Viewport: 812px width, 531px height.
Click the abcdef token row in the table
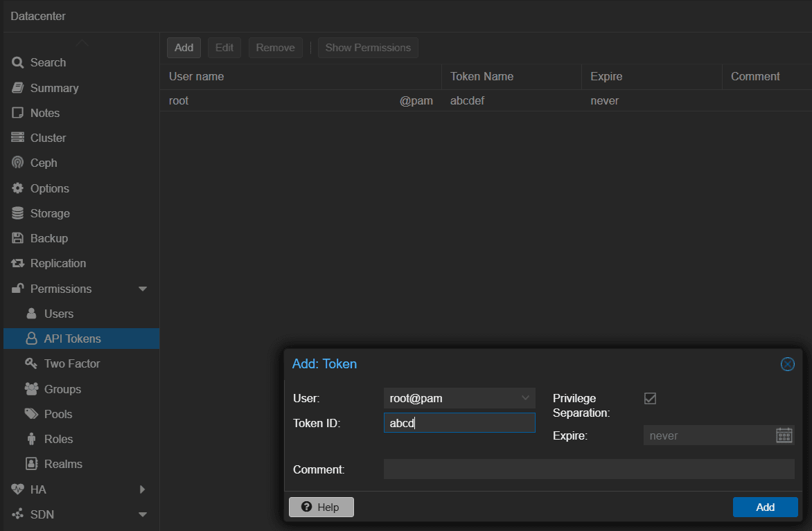click(x=467, y=100)
